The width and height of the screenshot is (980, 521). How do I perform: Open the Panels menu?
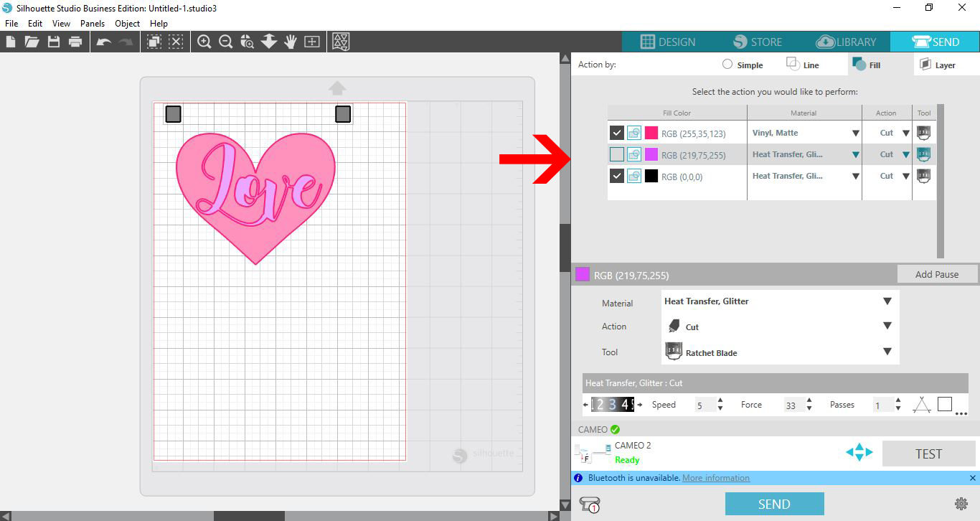point(93,24)
